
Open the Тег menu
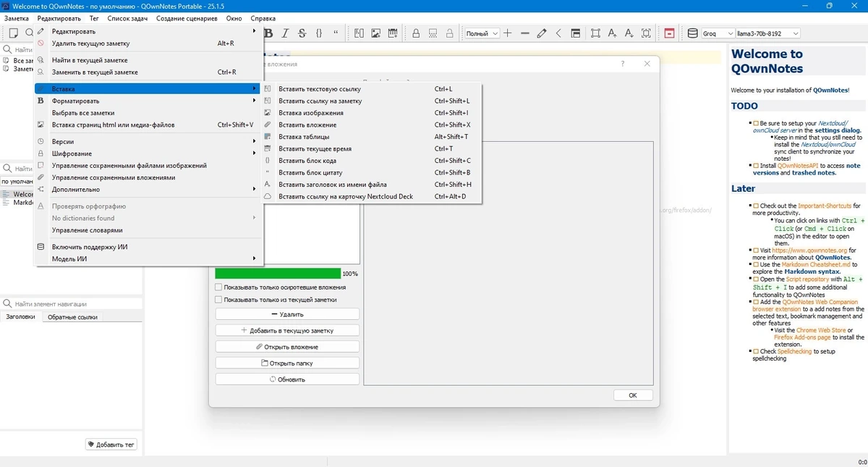[x=94, y=18]
